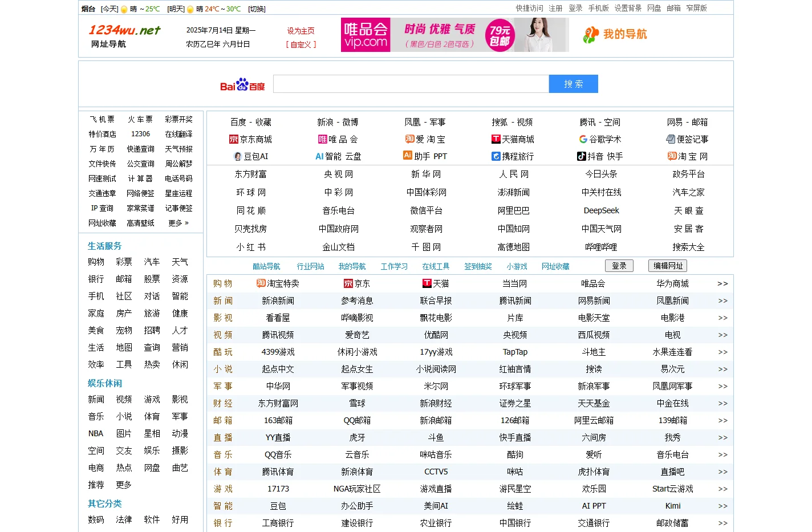This screenshot has height=532, width=812.
Task: Expand more sites in 直播 row arrow
Action: coord(722,437)
